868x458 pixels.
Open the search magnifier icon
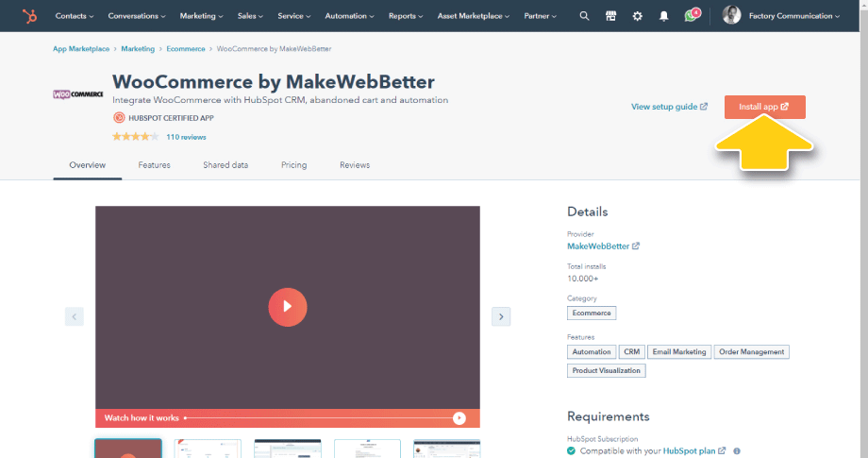tap(584, 16)
